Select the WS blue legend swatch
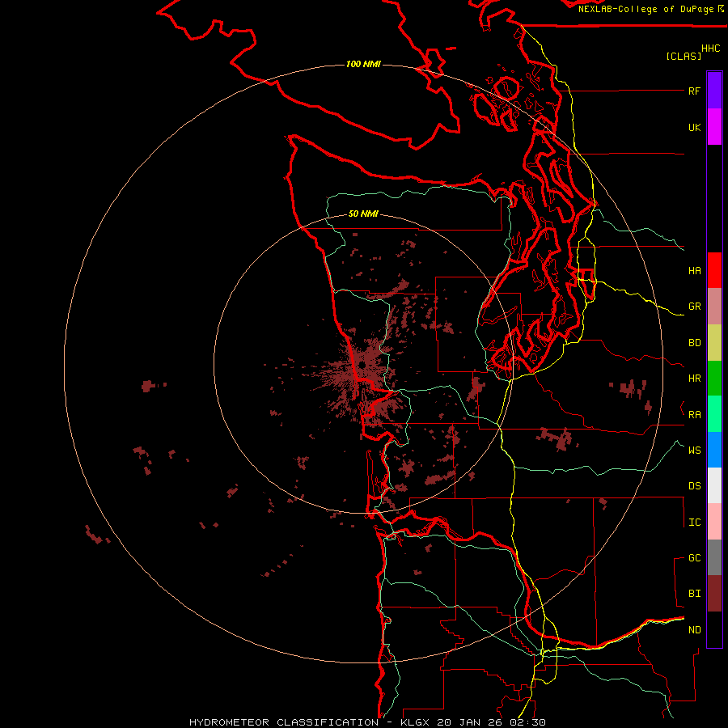 pos(714,450)
